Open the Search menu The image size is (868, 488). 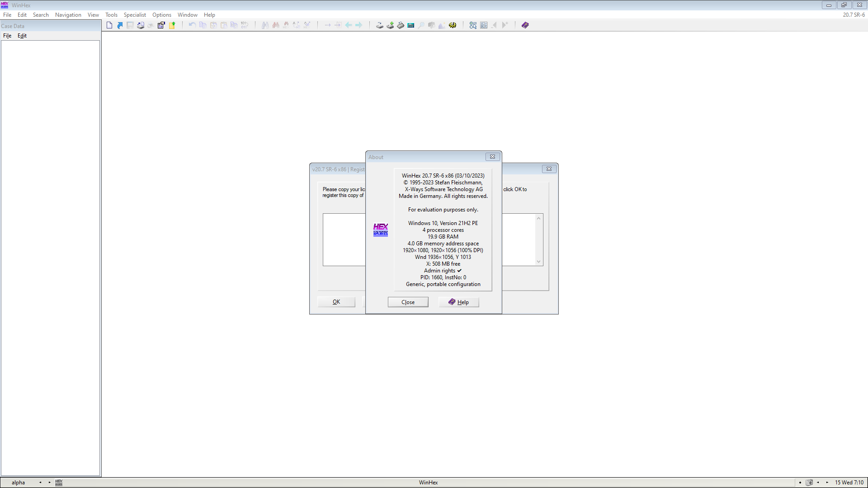click(41, 15)
